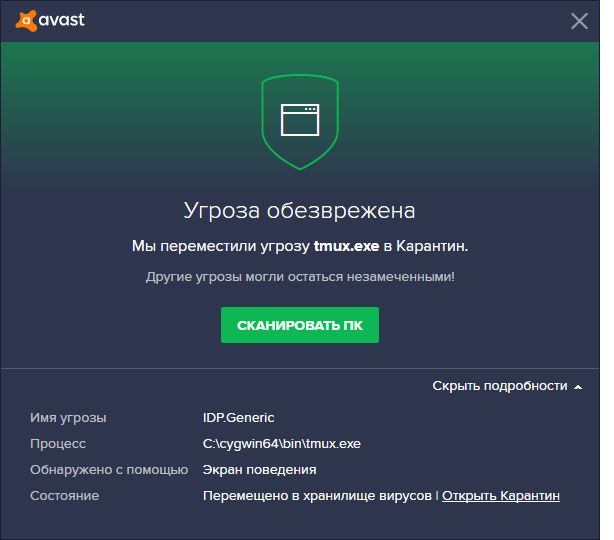
Task: Click the shield with window icon
Action: click(300, 122)
